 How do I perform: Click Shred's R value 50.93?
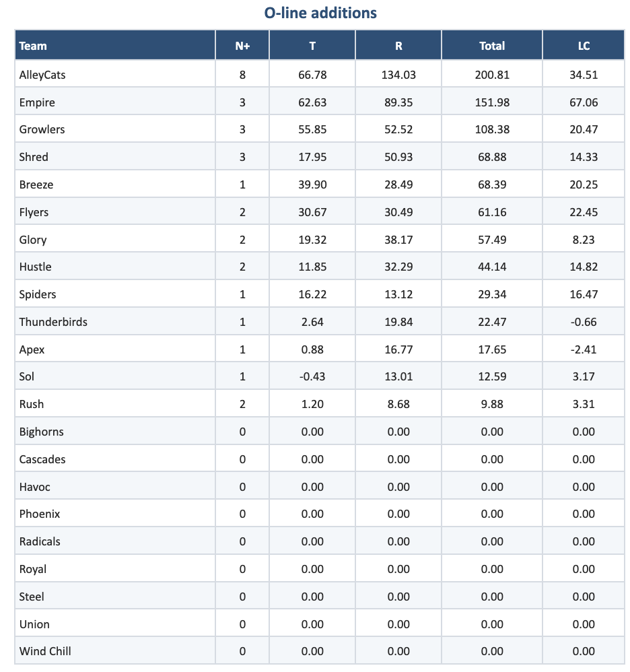tap(398, 157)
